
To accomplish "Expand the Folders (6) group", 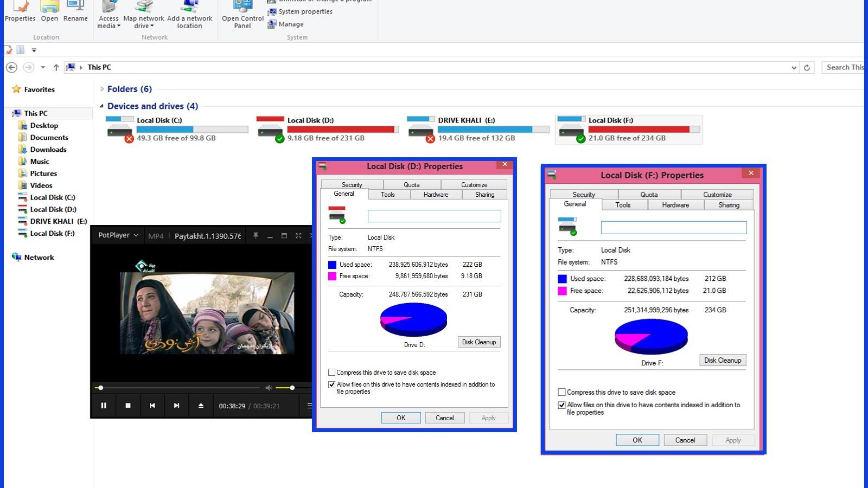I will click(102, 89).
